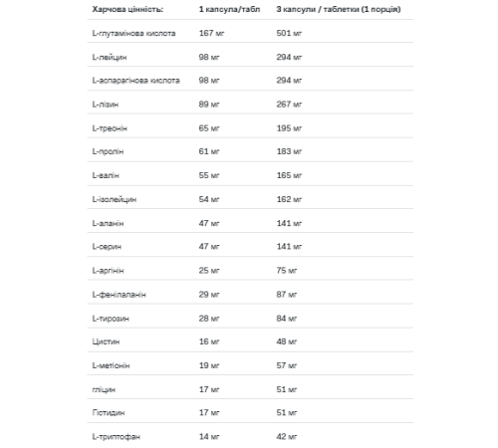The width and height of the screenshot is (498, 448).
Task: Click the 'Харчова цінність:' header
Action: (127, 9)
